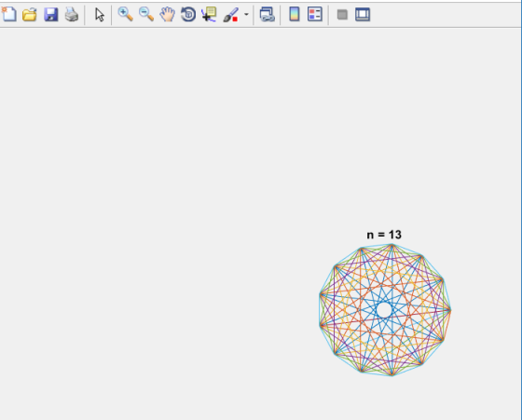Open file using the folder icon
This screenshot has width=522, height=420.
click(30, 15)
